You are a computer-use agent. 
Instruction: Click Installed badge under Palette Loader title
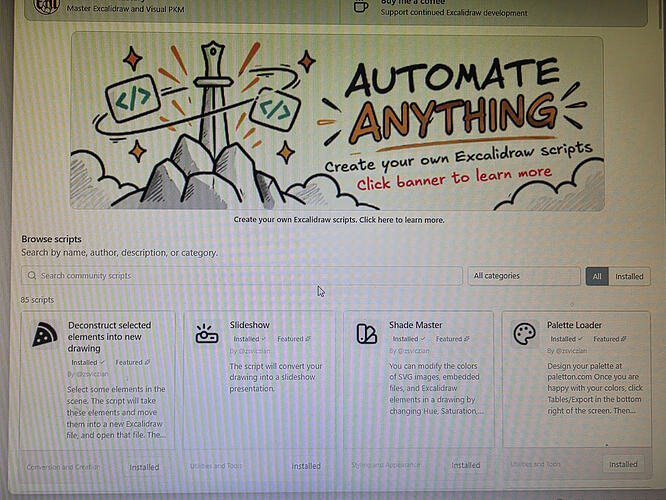click(567, 339)
